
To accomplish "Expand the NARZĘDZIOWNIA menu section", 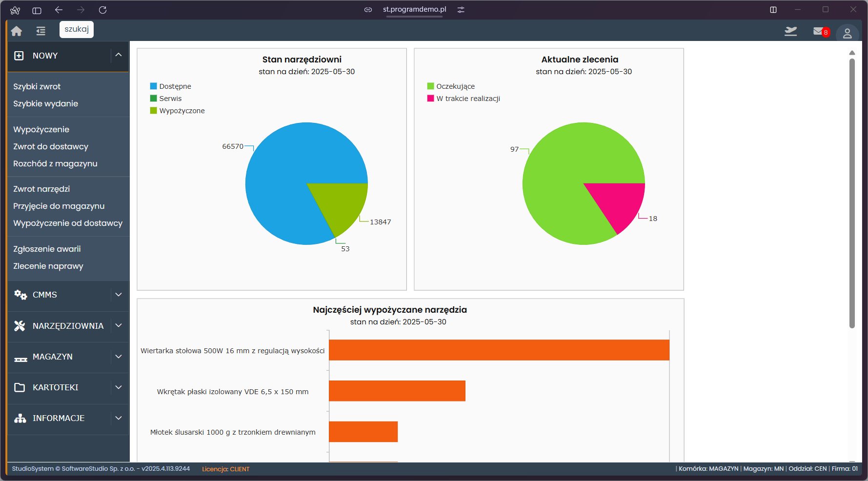I will pyautogui.click(x=68, y=326).
